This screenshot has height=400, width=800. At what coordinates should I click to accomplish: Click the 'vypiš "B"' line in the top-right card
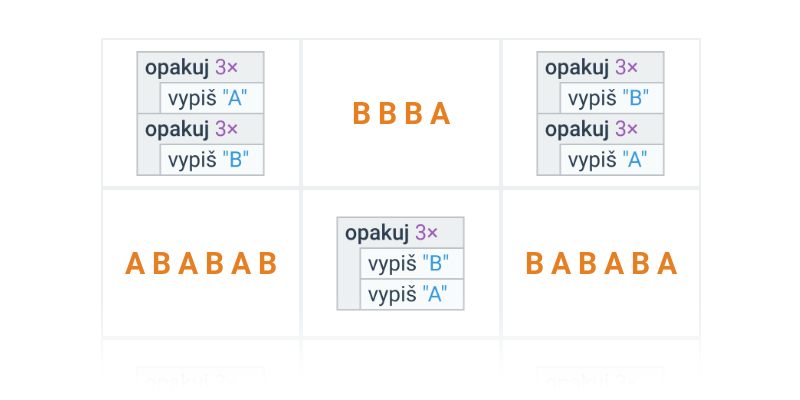[612, 98]
